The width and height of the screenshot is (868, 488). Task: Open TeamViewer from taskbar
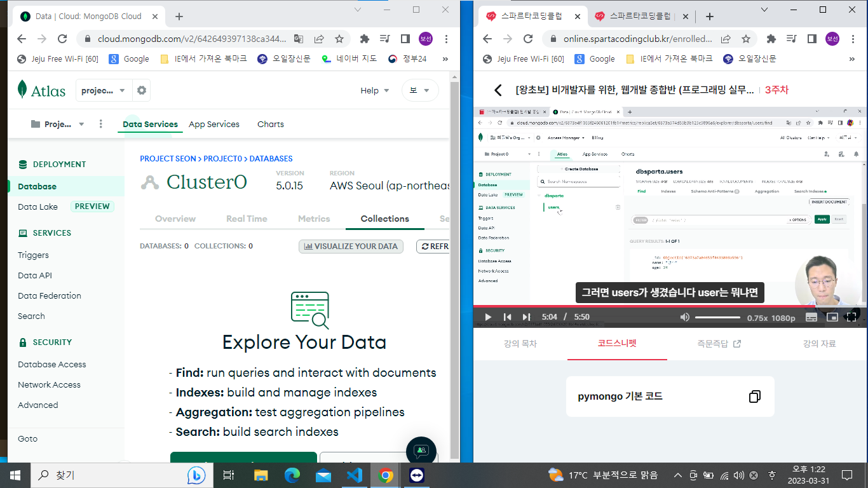(x=417, y=475)
